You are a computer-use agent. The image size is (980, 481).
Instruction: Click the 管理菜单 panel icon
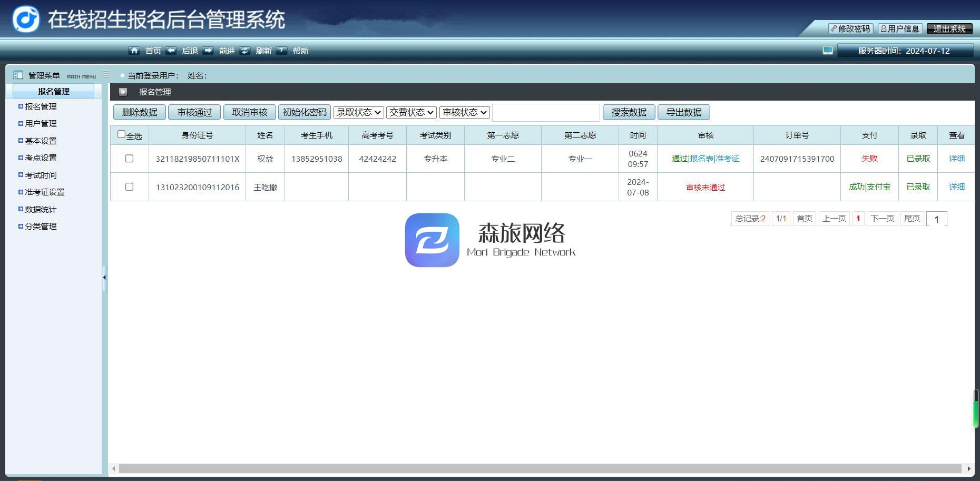point(18,75)
